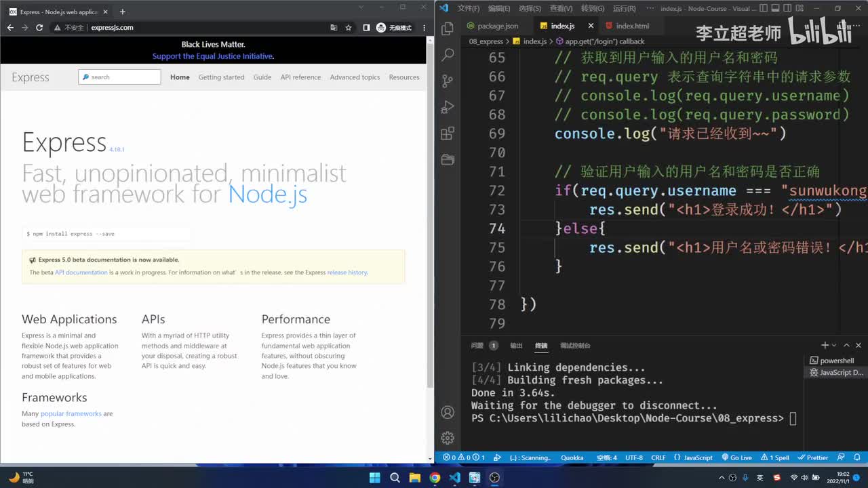Toggle Go Live server in status bar
Screen dimensions: 868x488
736,457
